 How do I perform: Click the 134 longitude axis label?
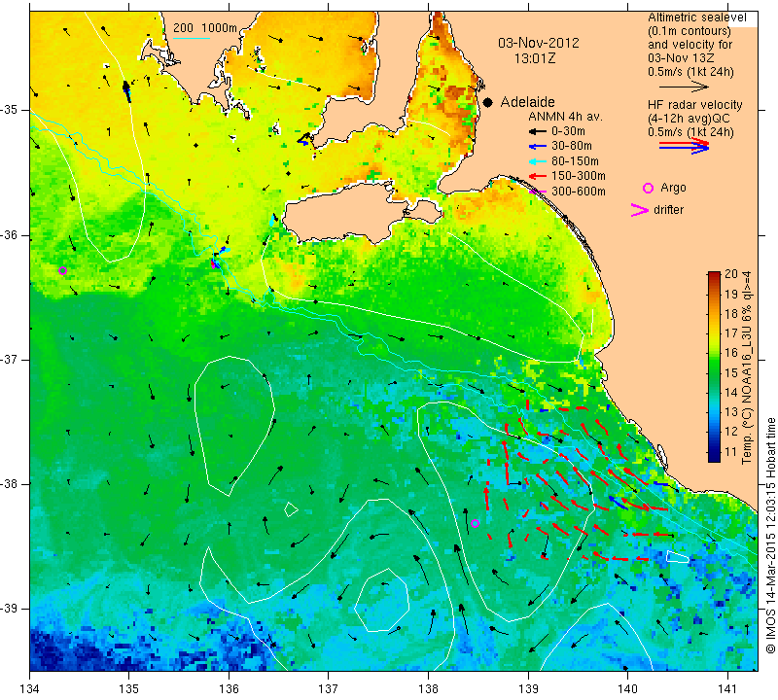[30, 689]
